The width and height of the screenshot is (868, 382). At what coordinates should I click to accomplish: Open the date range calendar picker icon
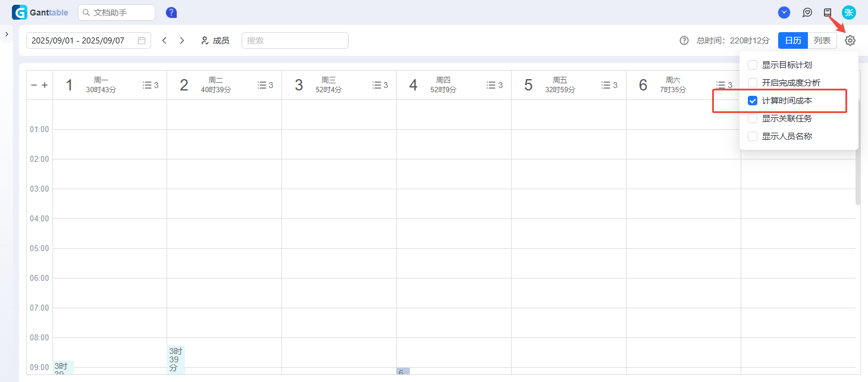(x=142, y=40)
